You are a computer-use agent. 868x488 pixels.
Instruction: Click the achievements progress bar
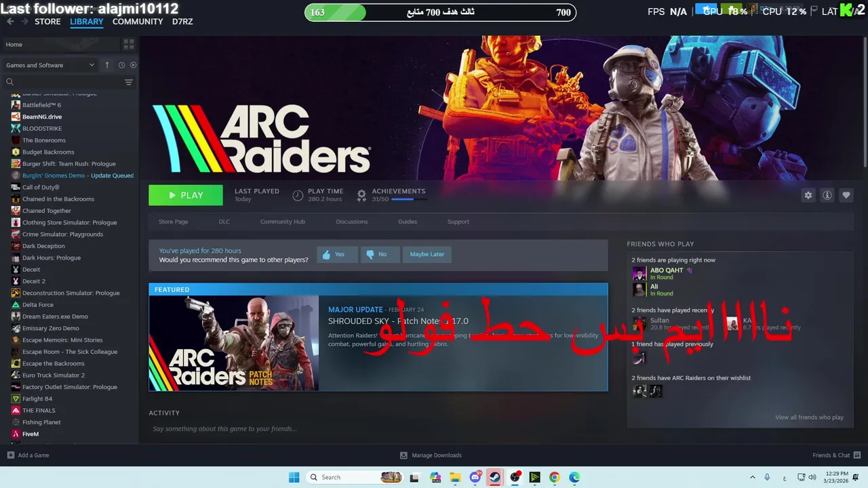coord(409,199)
